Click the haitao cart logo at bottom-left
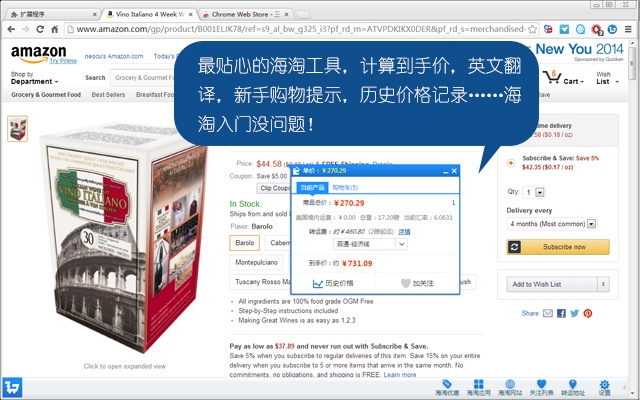This screenshot has width=640, height=400. coord(12,387)
